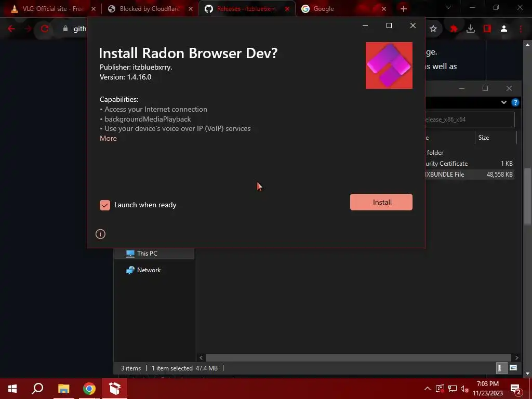The image size is (532, 399).
Task: Minimize the File Explorer window
Action: [x=462, y=88]
